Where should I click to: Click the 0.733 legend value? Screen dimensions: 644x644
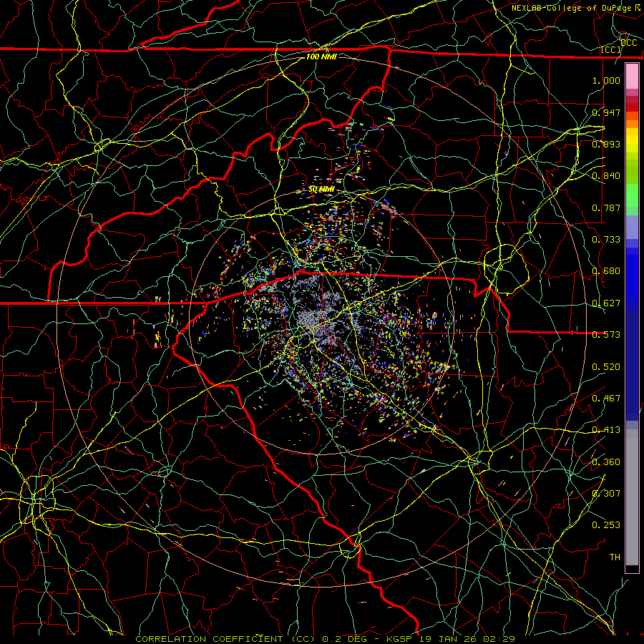[606, 240]
